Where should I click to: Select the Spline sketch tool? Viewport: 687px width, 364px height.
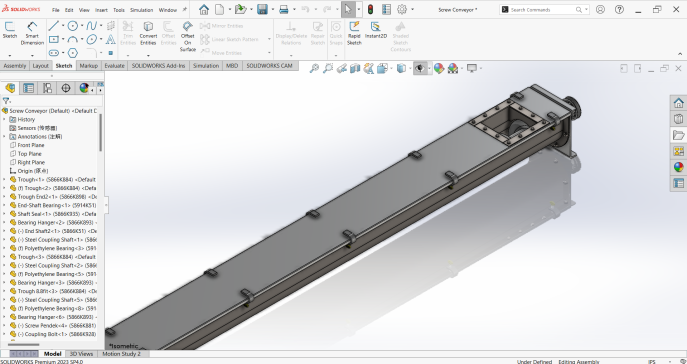click(91, 26)
